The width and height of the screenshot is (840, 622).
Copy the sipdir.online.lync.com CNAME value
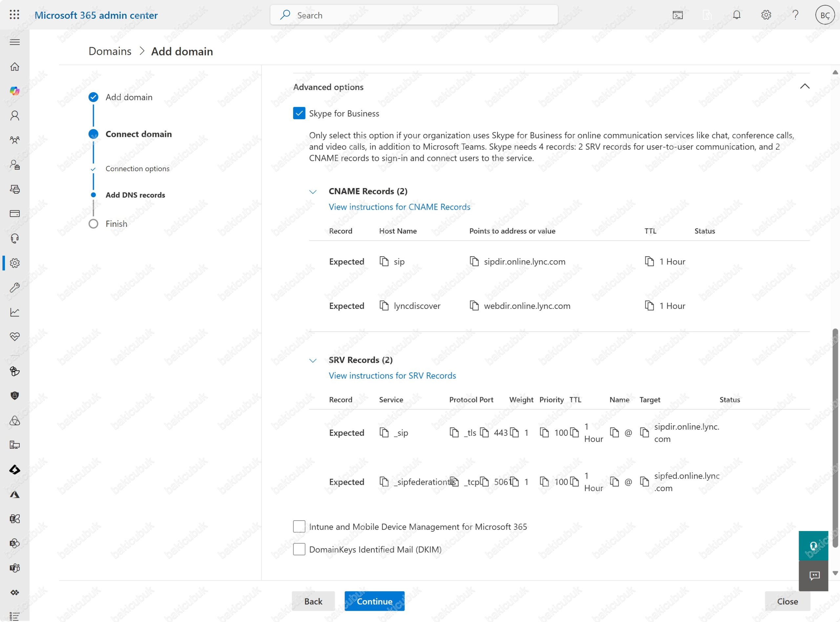point(474,261)
